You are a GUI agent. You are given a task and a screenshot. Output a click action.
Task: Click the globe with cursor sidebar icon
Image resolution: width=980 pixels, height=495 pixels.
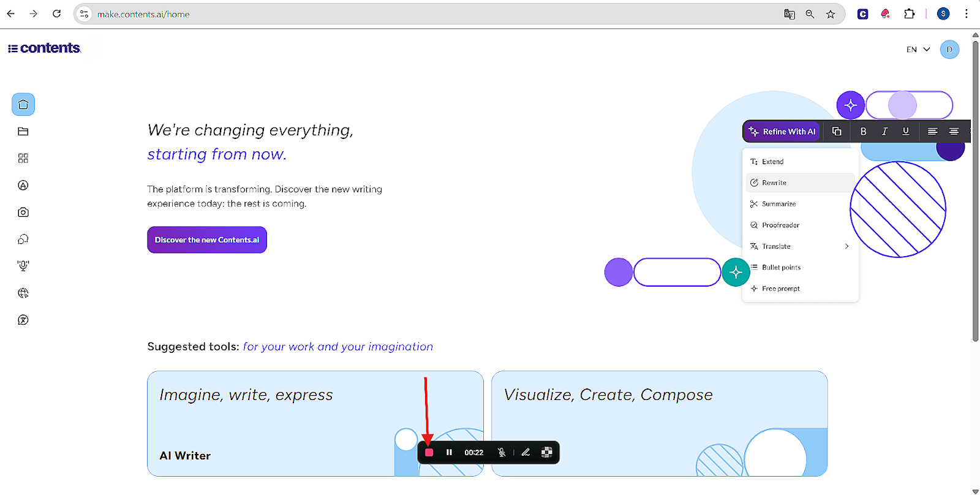tap(23, 293)
